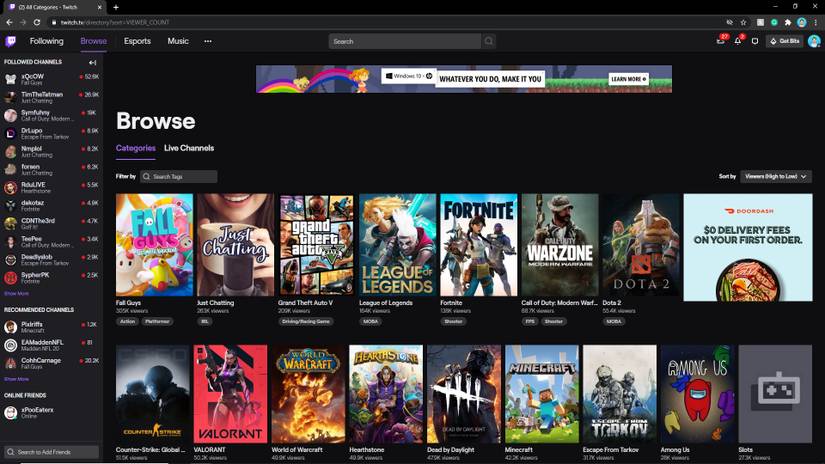The width and height of the screenshot is (825, 464).
Task: Click the Driving/Racing Game tag
Action: 306,321
